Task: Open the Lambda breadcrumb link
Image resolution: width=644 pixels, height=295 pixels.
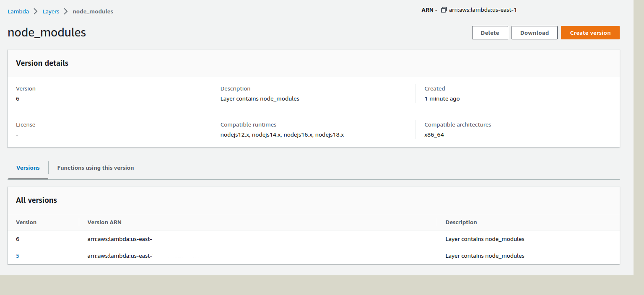Action: point(18,11)
